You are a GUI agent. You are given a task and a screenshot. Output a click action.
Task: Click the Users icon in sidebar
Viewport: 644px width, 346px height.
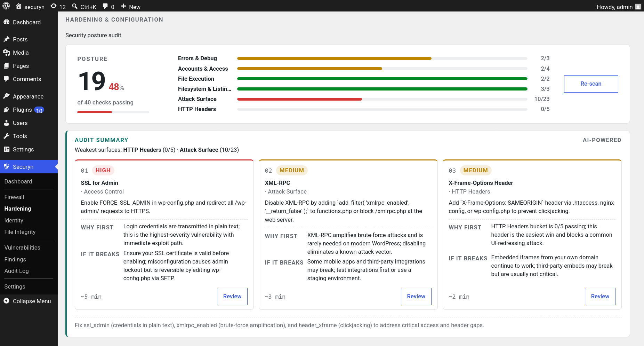[x=6, y=123]
